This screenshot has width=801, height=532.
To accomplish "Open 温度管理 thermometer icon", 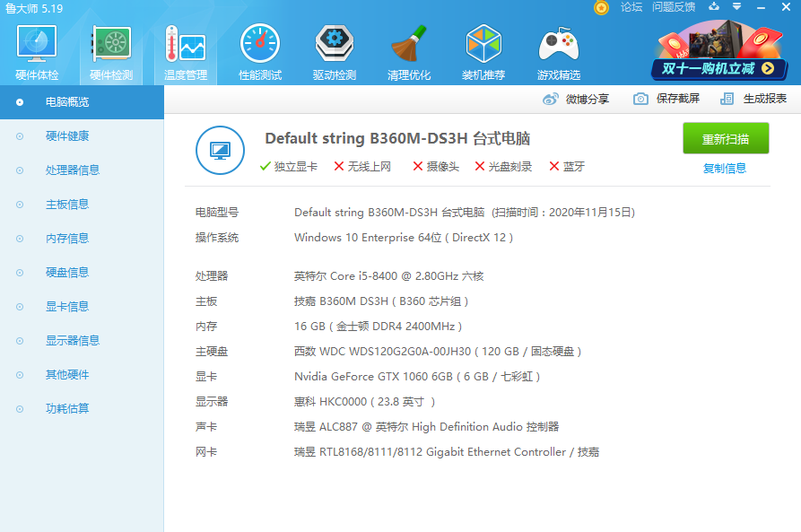I will click(186, 43).
